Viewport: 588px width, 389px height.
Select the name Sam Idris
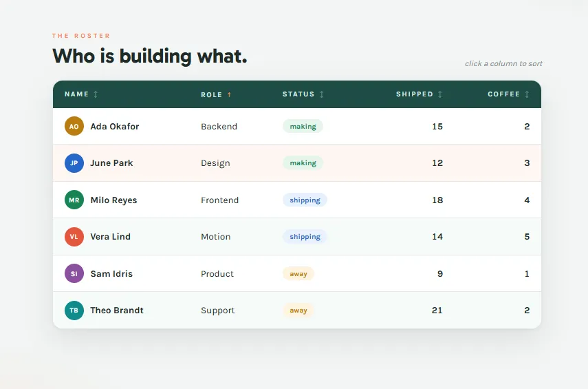click(111, 274)
